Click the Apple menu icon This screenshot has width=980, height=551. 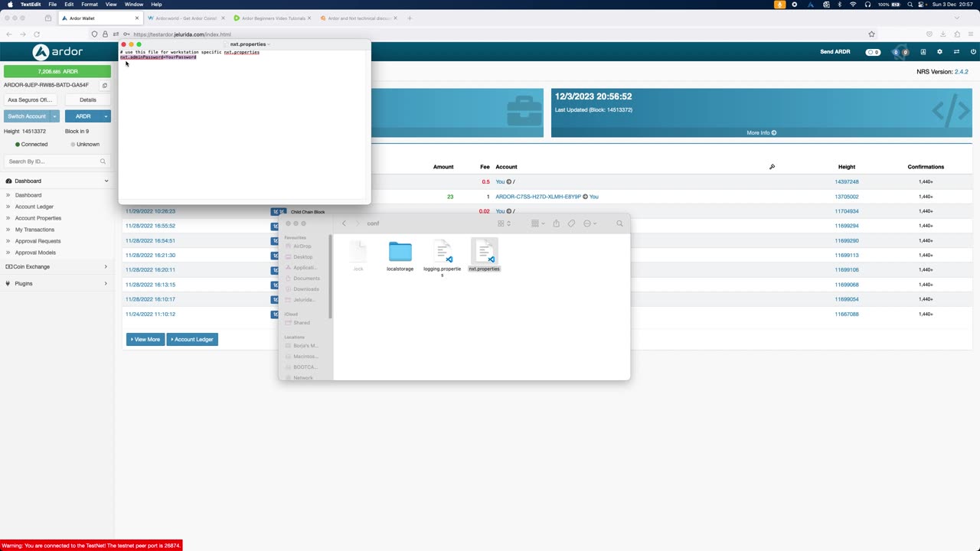point(10,5)
